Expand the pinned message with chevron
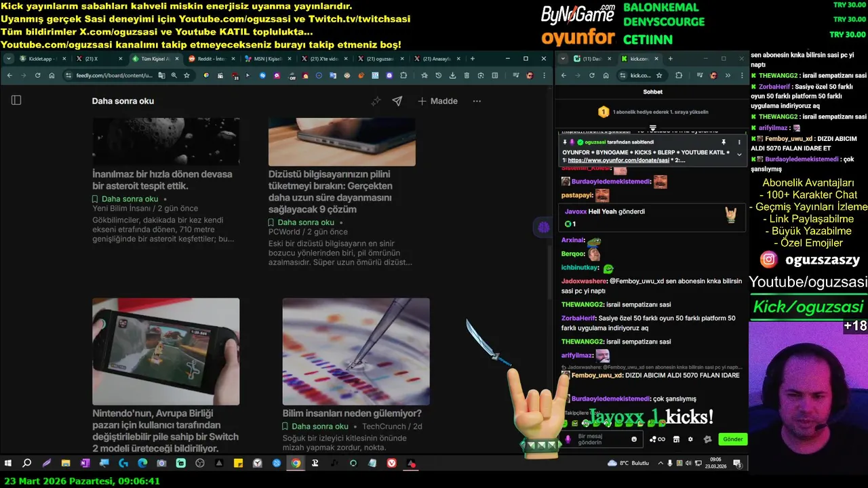Viewport: 868px width, 488px height. click(x=739, y=155)
